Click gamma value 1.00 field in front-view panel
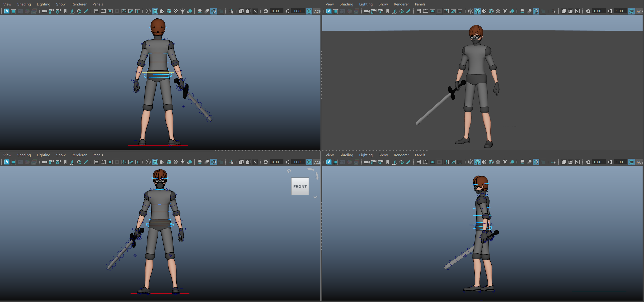 [298, 162]
